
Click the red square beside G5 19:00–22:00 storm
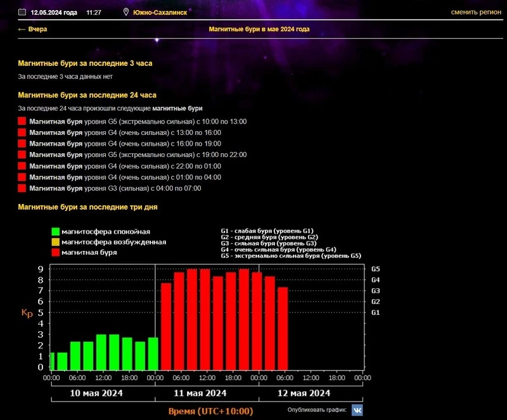pos(22,155)
